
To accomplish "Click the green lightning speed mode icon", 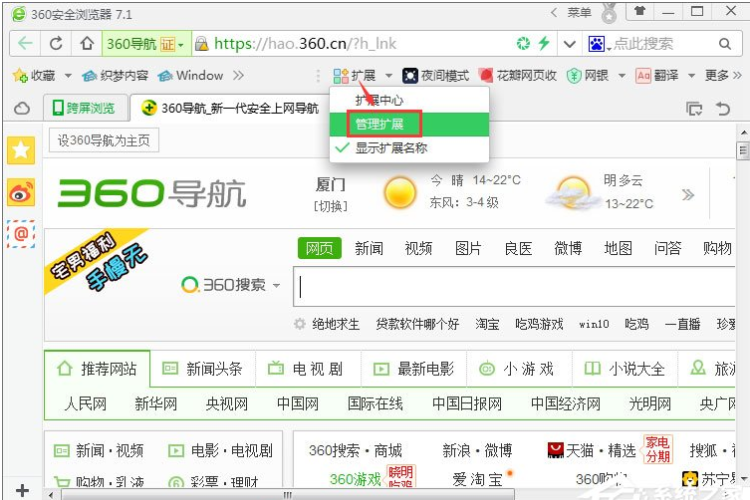I will pos(544,43).
